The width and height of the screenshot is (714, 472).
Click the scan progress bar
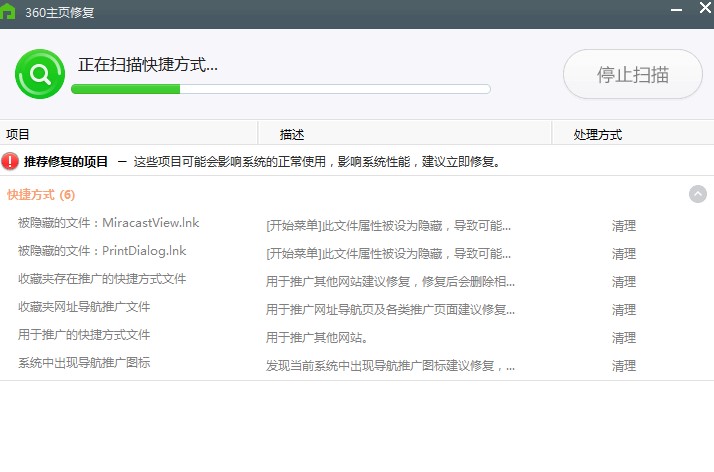[280, 89]
